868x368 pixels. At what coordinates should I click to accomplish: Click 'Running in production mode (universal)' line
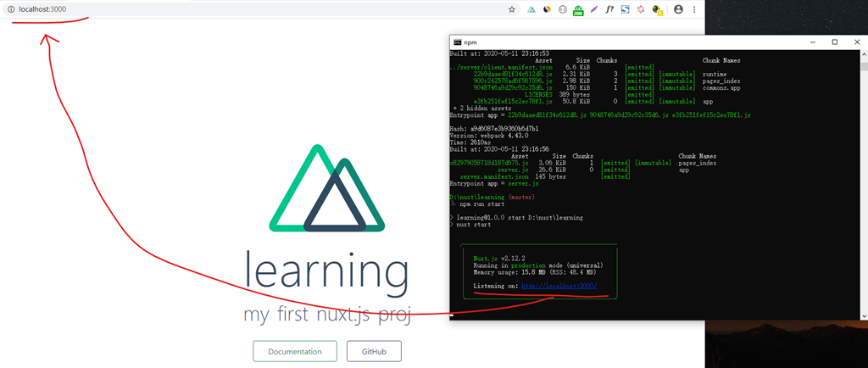(x=538, y=265)
